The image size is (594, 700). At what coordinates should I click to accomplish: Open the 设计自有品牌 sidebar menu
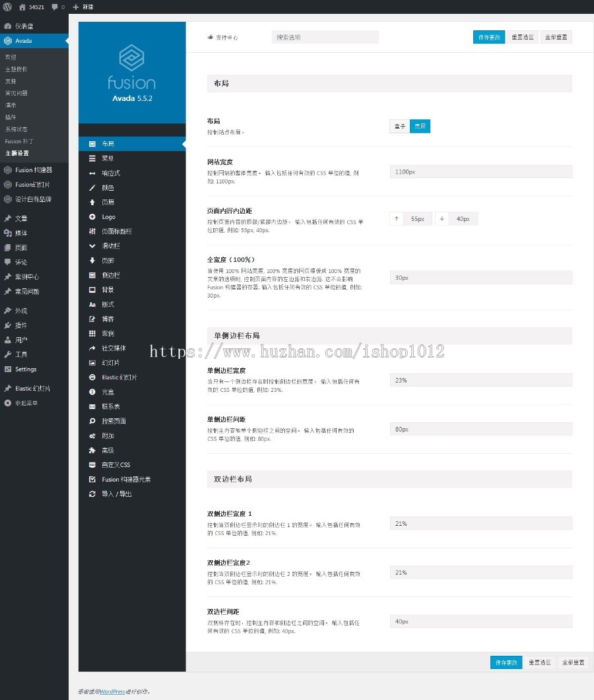tap(34, 199)
